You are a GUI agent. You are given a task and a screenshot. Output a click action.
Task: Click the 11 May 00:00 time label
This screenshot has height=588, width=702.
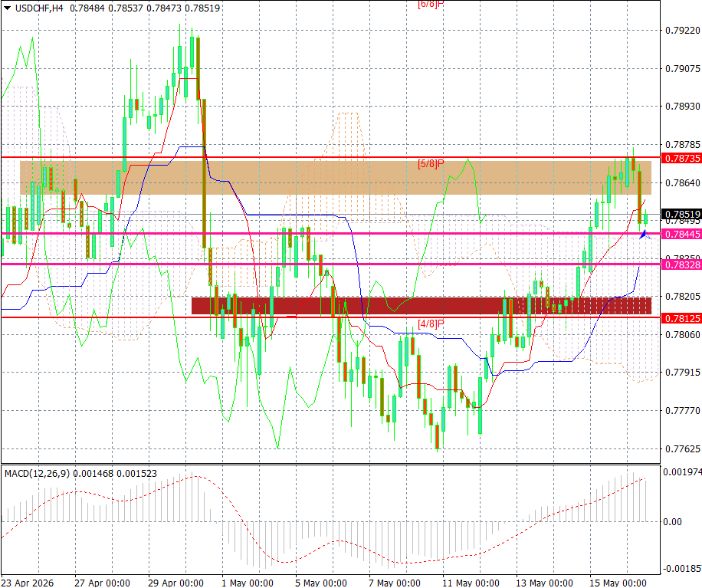[471, 583]
